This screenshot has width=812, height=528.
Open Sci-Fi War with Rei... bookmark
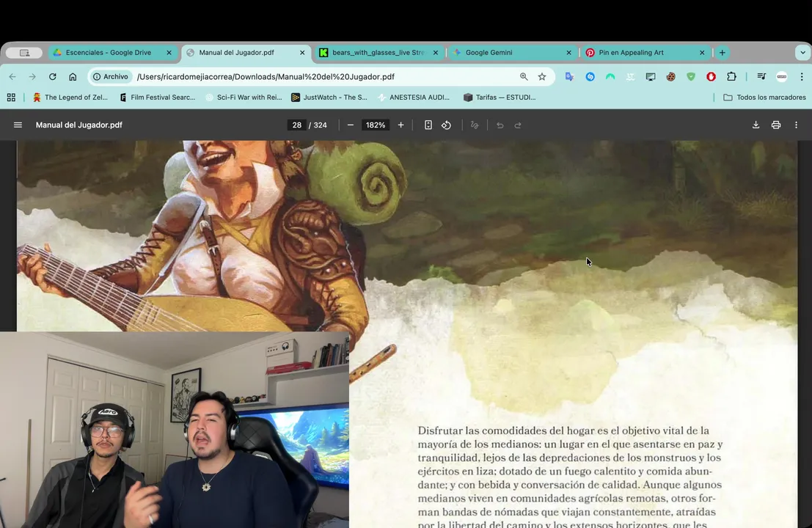tap(244, 98)
